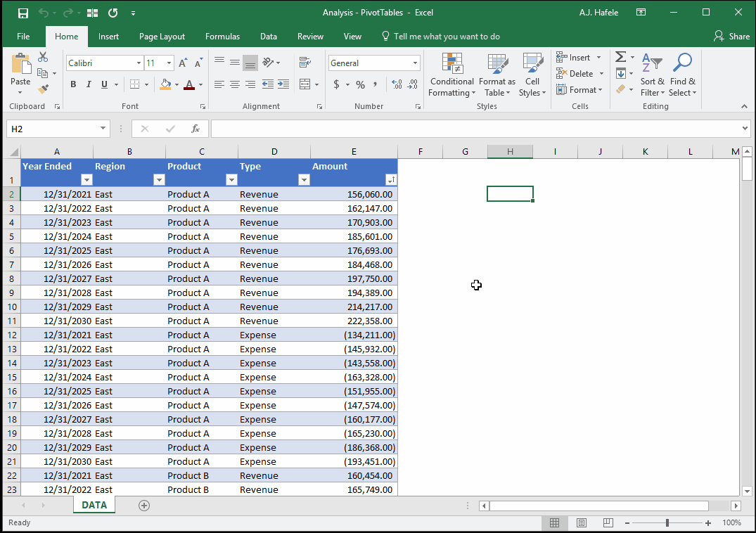The image size is (756, 533).
Task: Open the File tab
Action: tap(23, 37)
